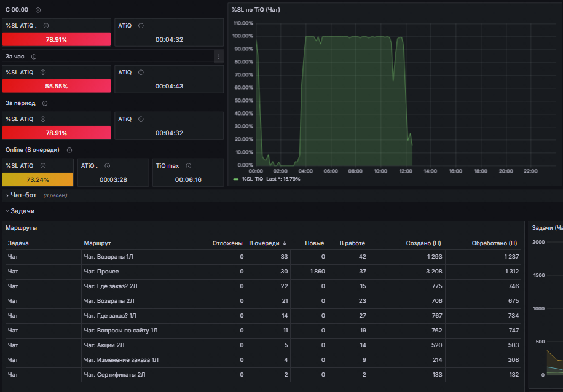This screenshot has width=563, height=392.
Task: Click info icon on 73.24% %SL ATiQ panel
Action: click(x=43, y=166)
